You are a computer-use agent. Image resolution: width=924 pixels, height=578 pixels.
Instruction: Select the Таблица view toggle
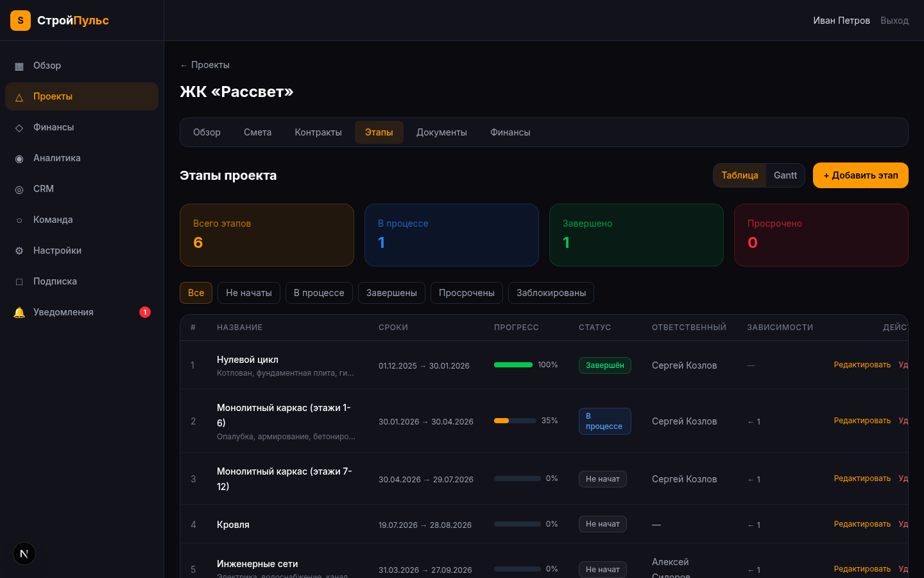click(739, 175)
